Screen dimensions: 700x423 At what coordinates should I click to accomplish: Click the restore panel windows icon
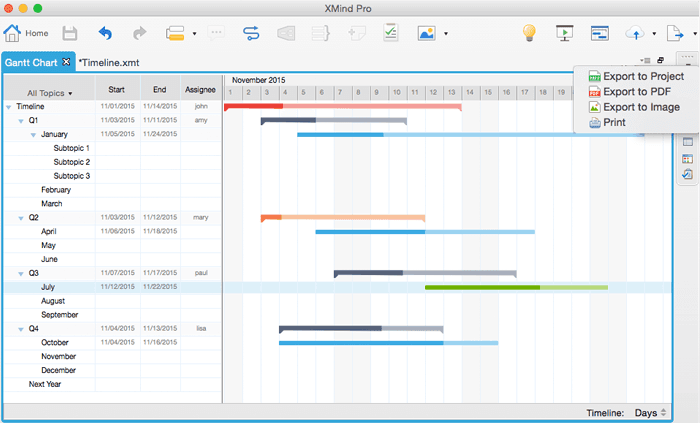pyautogui.click(x=661, y=60)
